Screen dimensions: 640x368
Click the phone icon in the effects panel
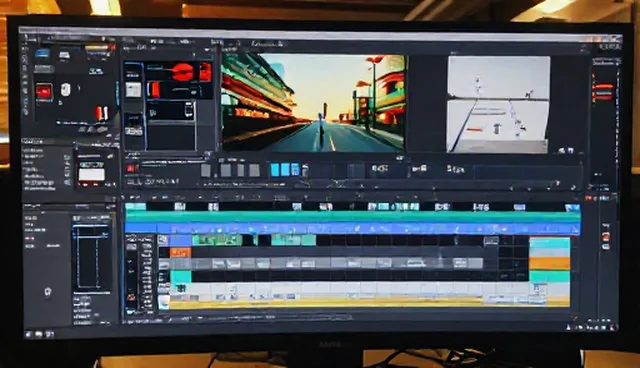188,110
